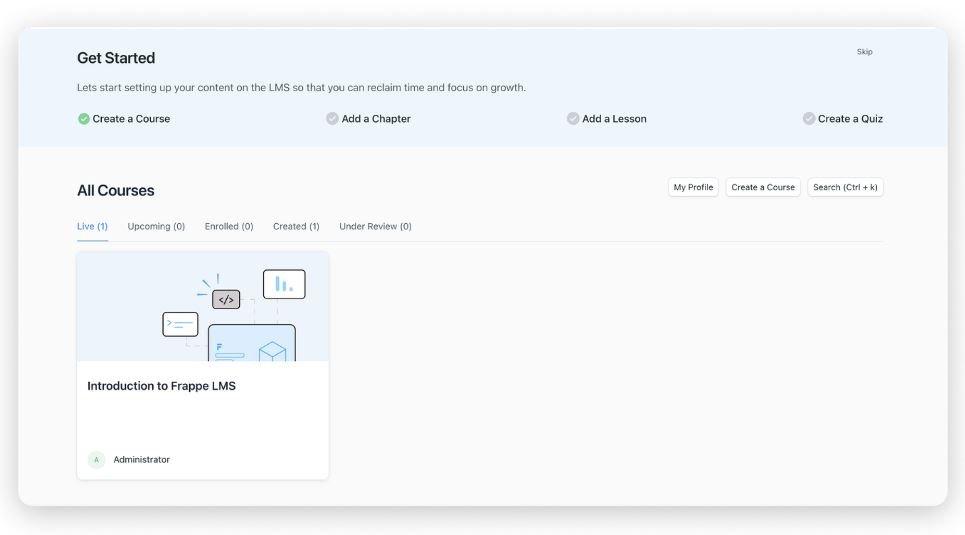Click the grey check beside Create a Quiz
Screen dimensions: 965x535
[x=809, y=118]
